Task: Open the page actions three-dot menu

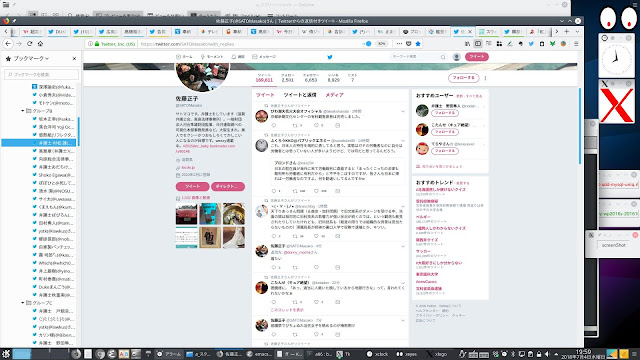Action: [399, 44]
